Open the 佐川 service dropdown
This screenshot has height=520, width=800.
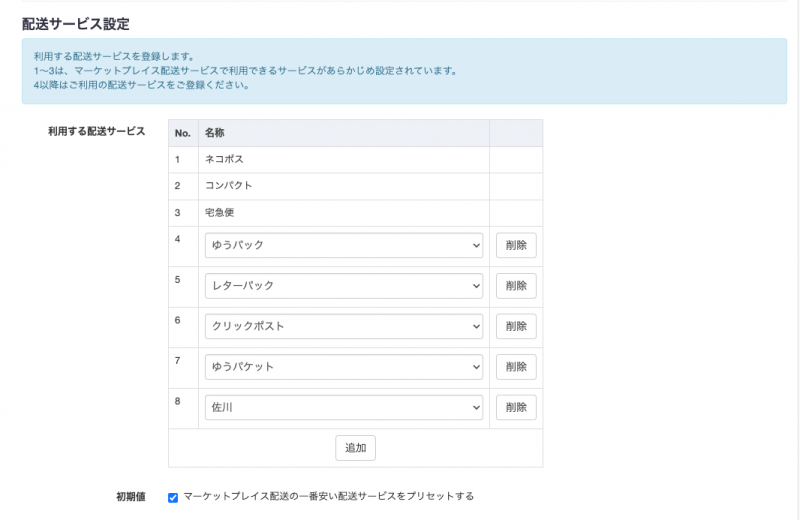click(x=344, y=408)
